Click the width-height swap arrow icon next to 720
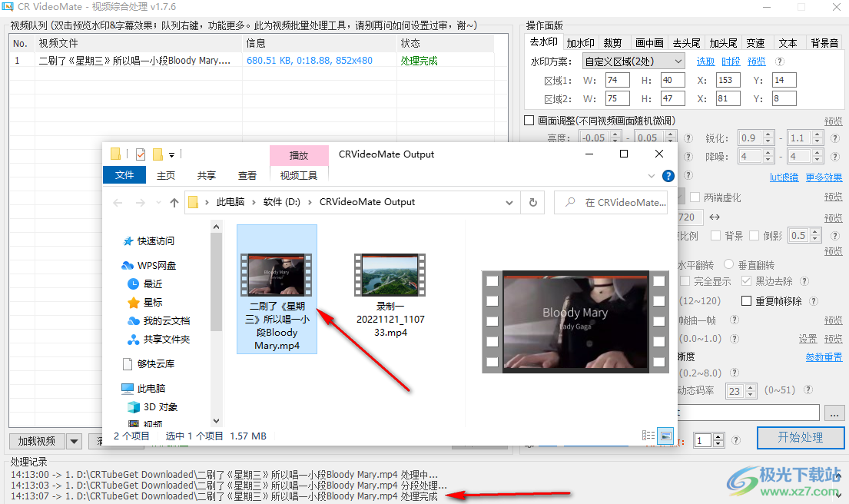This screenshot has width=849, height=504. tap(715, 217)
